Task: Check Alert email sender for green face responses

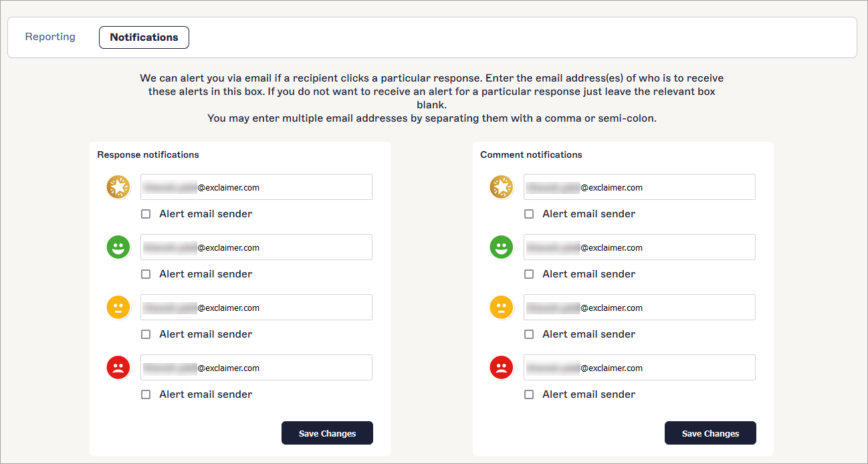Action: click(146, 274)
